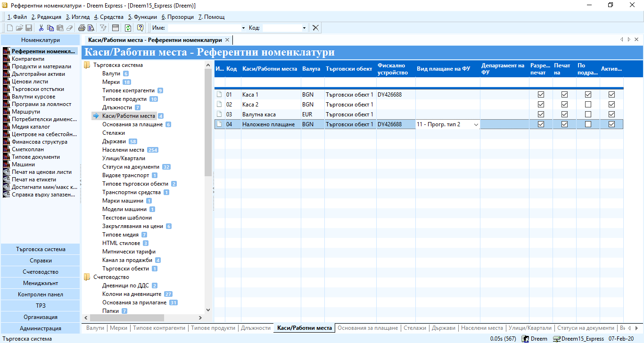Click the Dreem15_Express server icon in status bar
Viewport: 644px width, 343px height.
coord(556,339)
